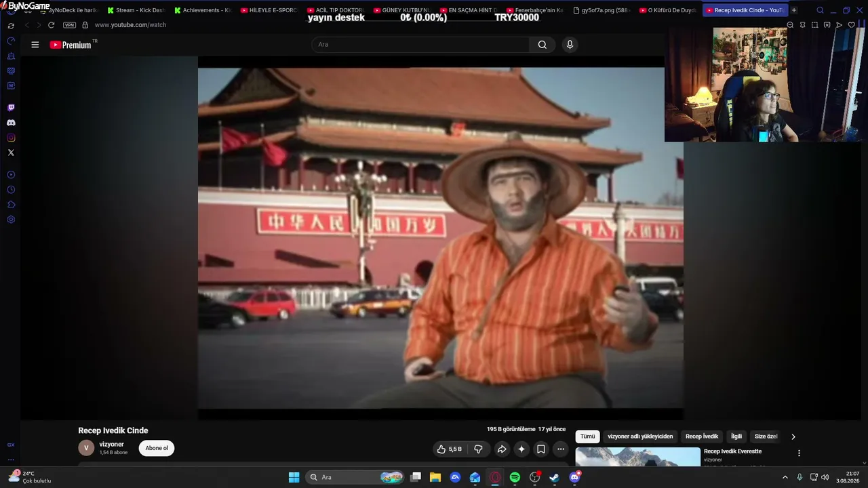Open Discord from the Opera GX sidebar

coord(11,123)
